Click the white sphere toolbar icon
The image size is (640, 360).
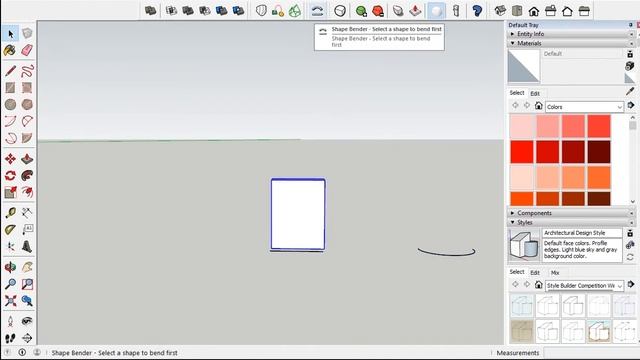click(x=436, y=11)
